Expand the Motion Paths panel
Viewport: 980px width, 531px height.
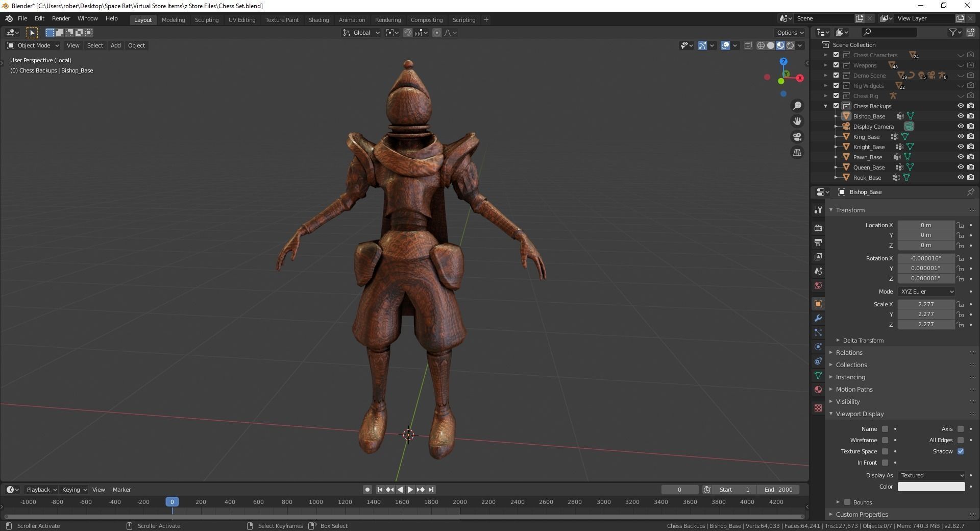pos(853,390)
